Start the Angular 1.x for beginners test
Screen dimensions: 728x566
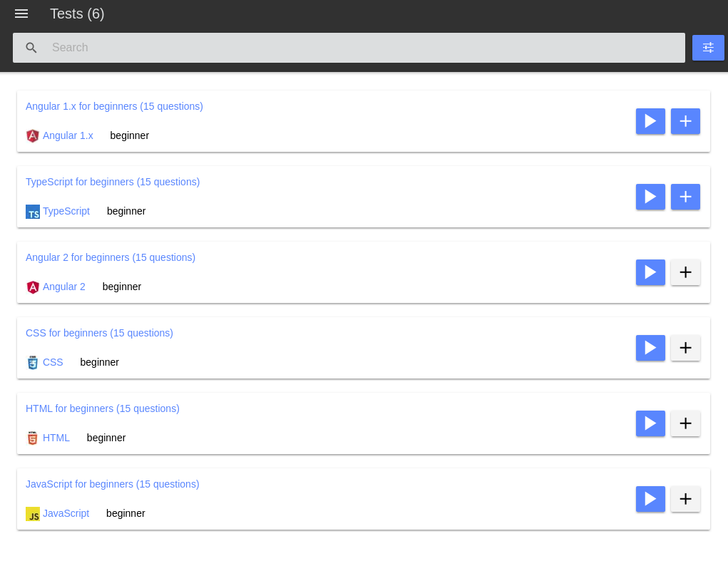coord(650,121)
